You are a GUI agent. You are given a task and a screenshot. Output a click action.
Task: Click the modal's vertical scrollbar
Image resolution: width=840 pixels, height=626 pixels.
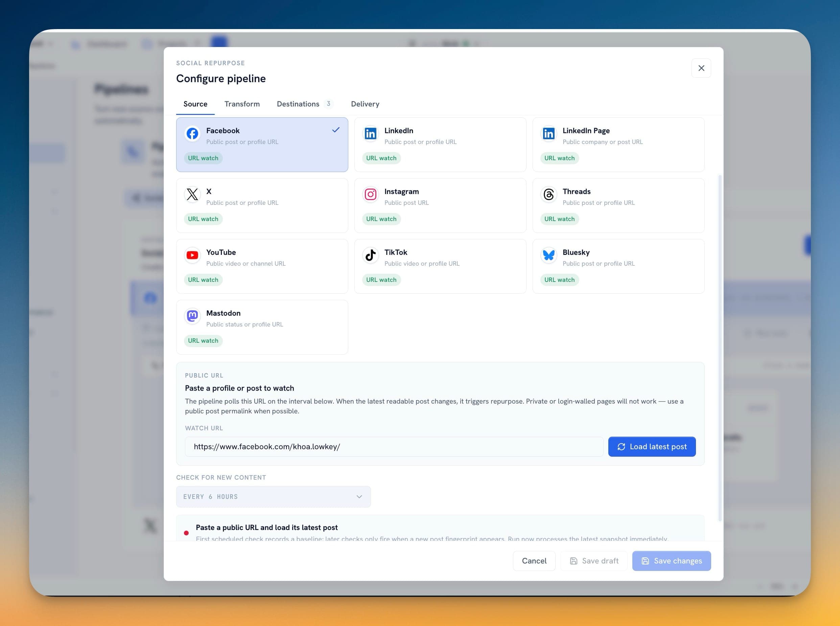(720, 348)
